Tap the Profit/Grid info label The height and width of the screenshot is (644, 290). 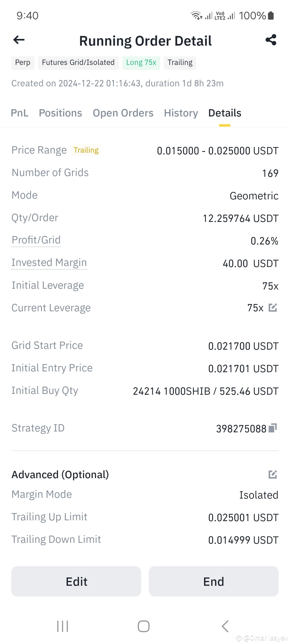click(x=36, y=240)
